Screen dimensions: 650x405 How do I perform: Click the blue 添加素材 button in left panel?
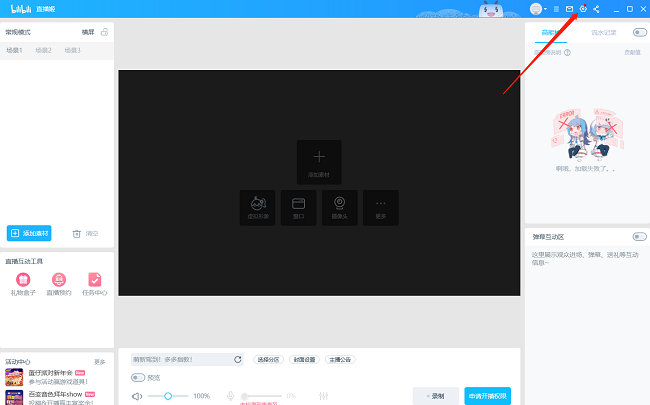tap(29, 233)
